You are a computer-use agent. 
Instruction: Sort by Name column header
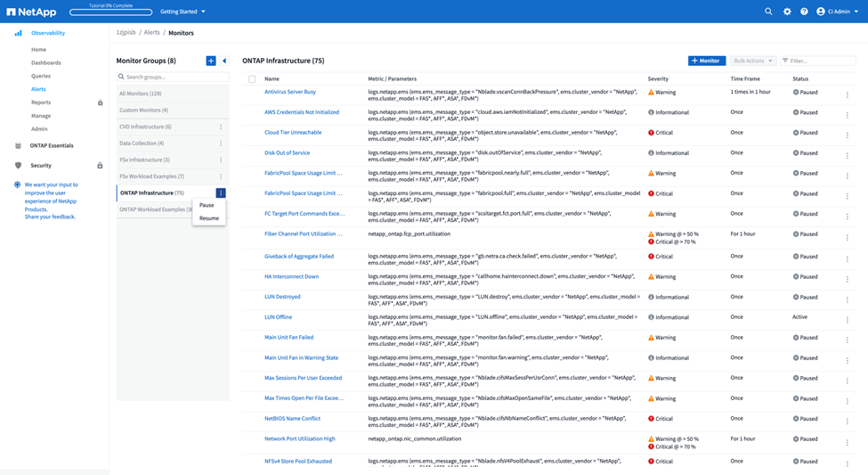tap(272, 79)
